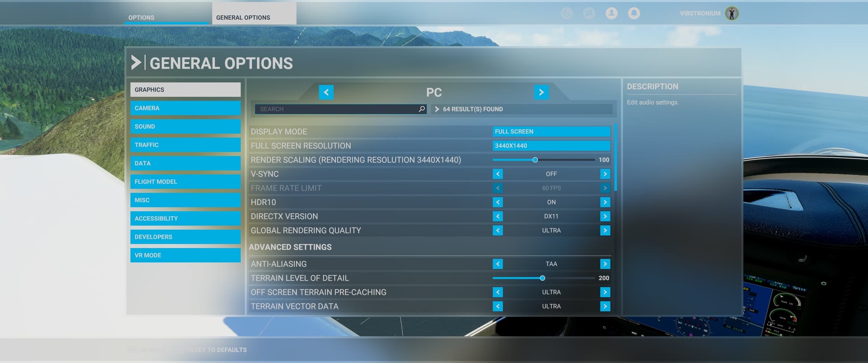Raise Global Rendering Quality with right arrow
This screenshot has height=363, width=868.
605,230
